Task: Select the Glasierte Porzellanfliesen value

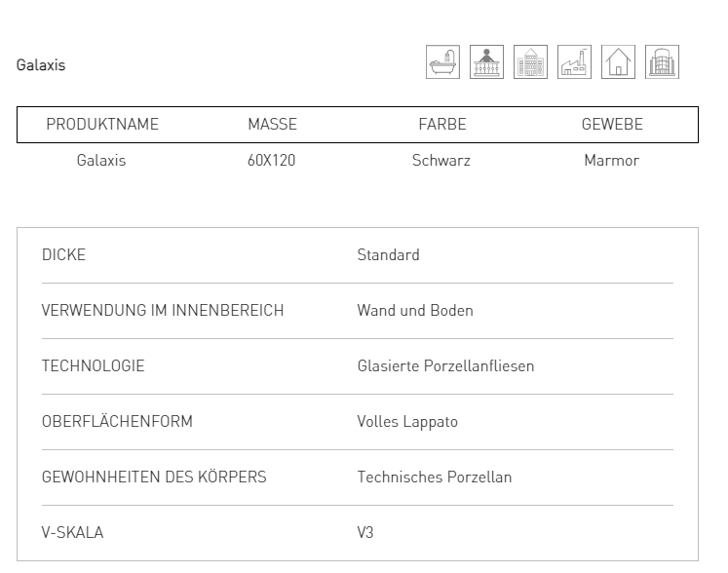Action: (445, 365)
